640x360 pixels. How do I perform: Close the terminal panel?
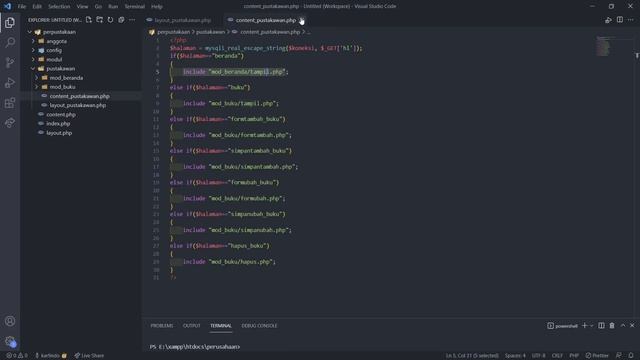632,325
